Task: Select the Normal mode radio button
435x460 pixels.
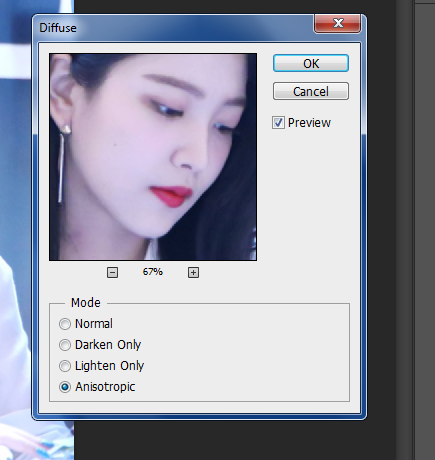Action: click(65, 324)
